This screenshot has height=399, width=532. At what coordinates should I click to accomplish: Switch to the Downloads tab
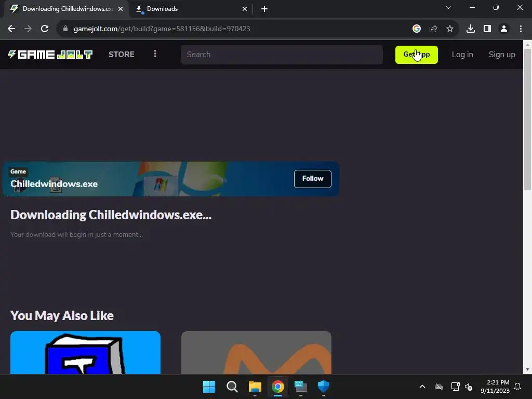[191, 9]
